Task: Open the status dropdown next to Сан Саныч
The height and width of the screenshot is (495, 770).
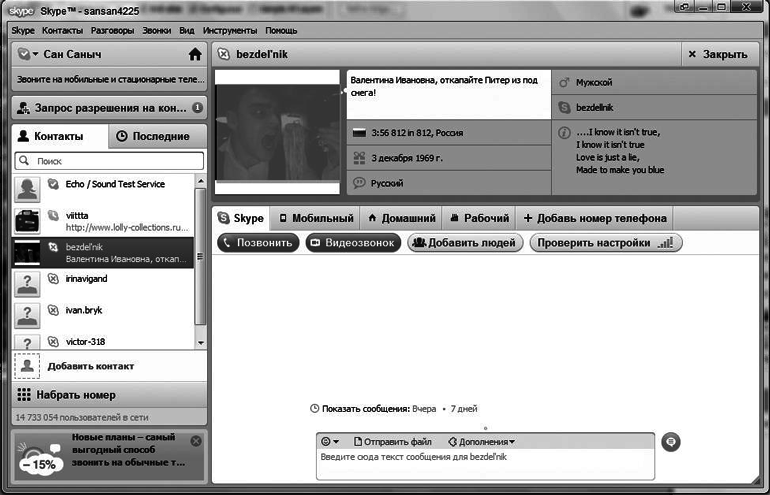Action: coord(28,54)
